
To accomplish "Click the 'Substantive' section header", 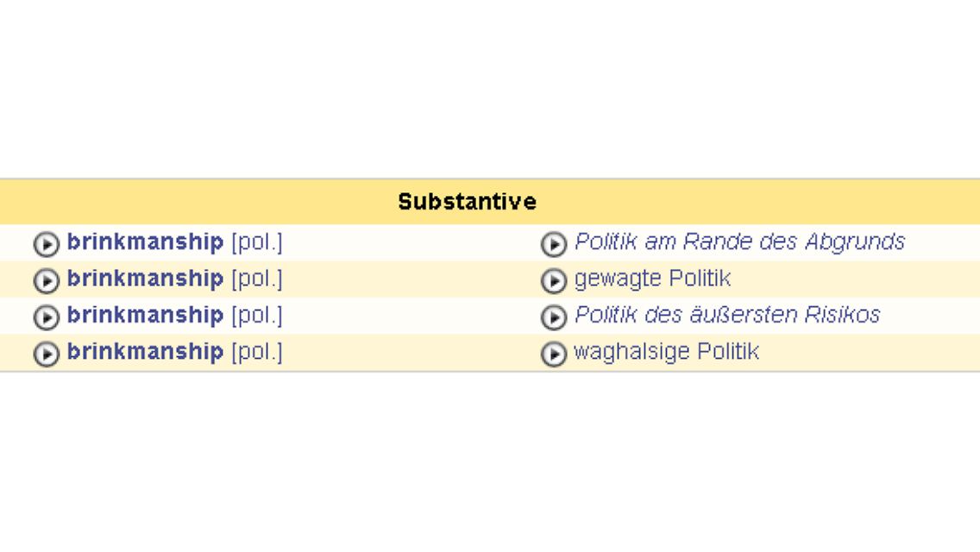I will [x=467, y=201].
